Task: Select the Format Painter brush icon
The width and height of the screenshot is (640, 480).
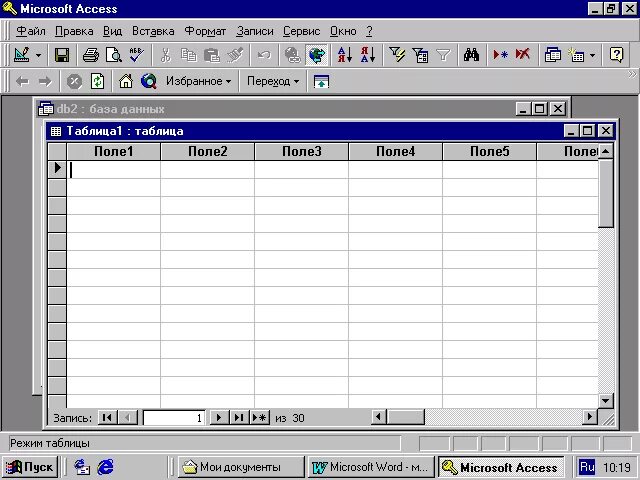Action: pyautogui.click(x=235, y=55)
